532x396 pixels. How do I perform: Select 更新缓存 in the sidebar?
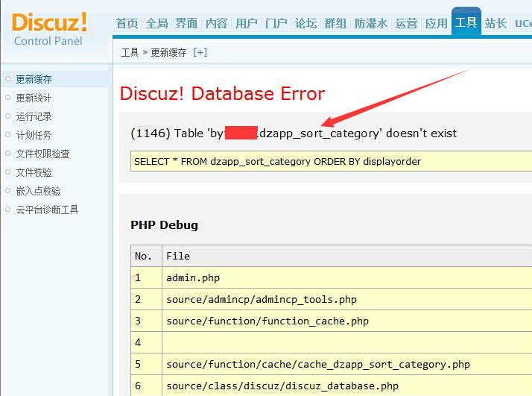tap(34, 79)
